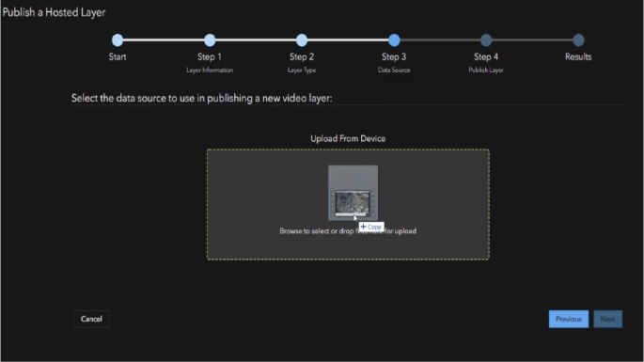Select the Step 4 Publish Layer marker

[486, 39]
